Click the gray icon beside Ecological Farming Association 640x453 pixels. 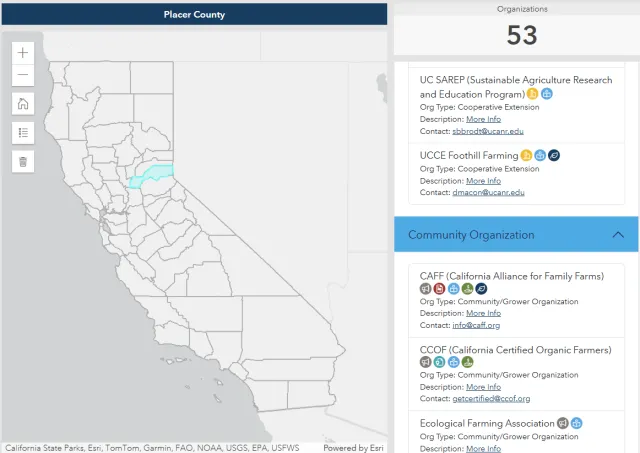[x=563, y=423]
